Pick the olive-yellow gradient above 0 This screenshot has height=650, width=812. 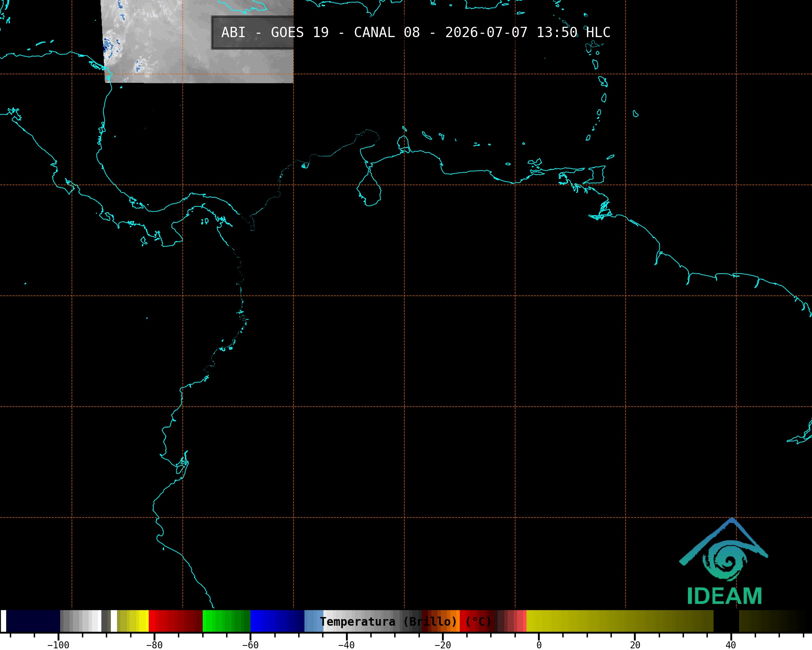pos(620,621)
